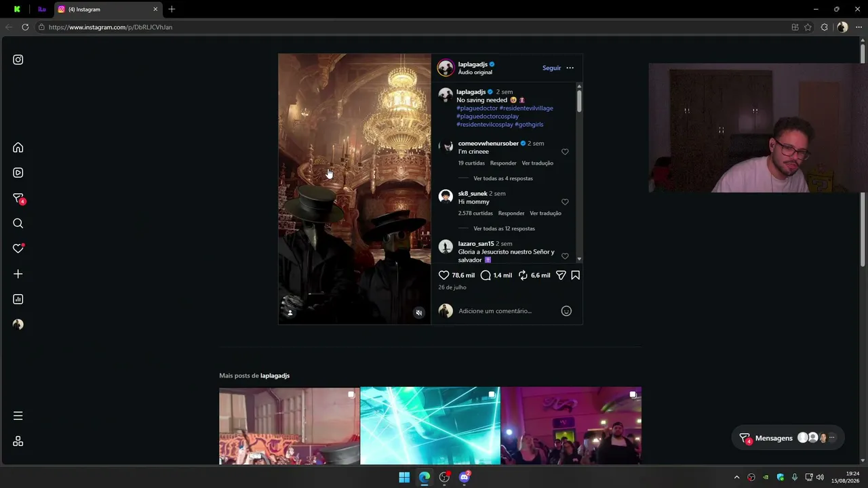868x488 pixels.
Task: Open a new browser tab
Action: coord(172,9)
